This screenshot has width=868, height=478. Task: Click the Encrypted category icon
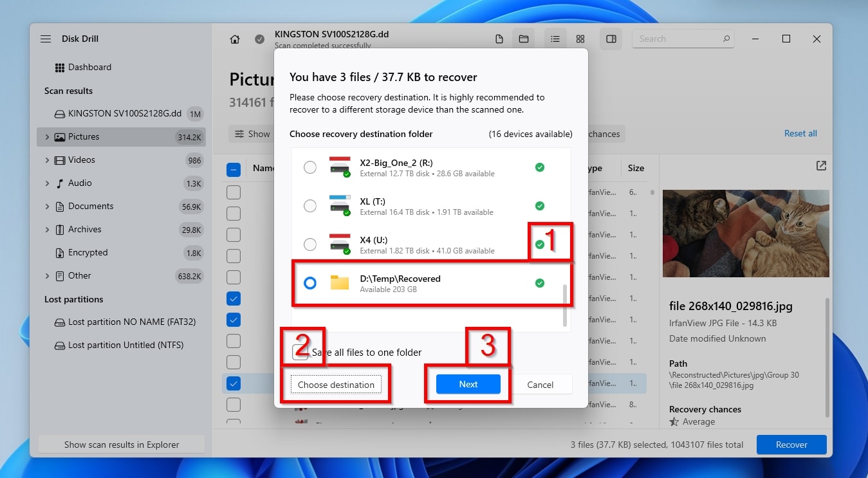[x=60, y=253]
